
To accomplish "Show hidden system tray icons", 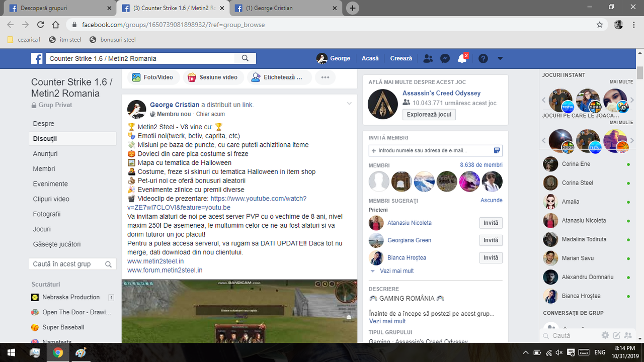I will 526,352.
